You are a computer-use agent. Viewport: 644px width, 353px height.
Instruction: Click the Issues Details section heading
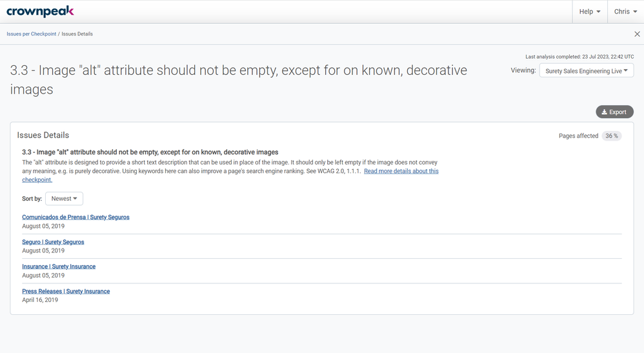(43, 136)
